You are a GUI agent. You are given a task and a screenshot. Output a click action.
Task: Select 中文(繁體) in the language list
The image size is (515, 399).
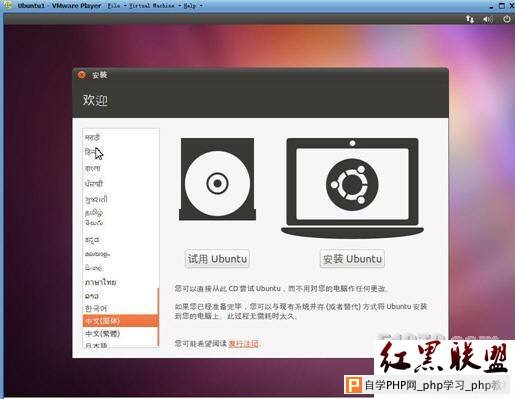(120, 333)
